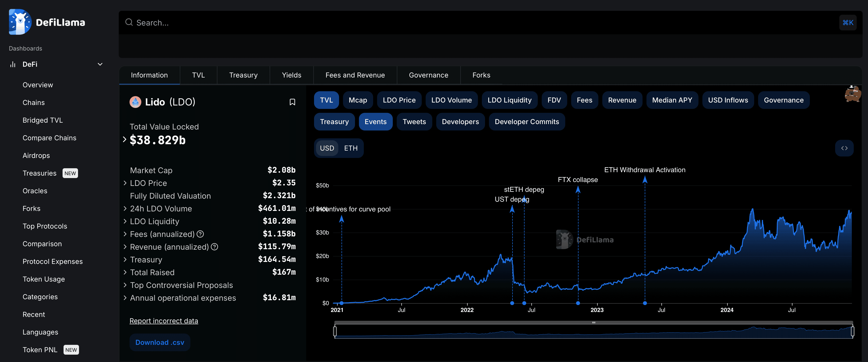Click the Lido token logo
This screenshot has height=362, width=868.
point(135,102)
